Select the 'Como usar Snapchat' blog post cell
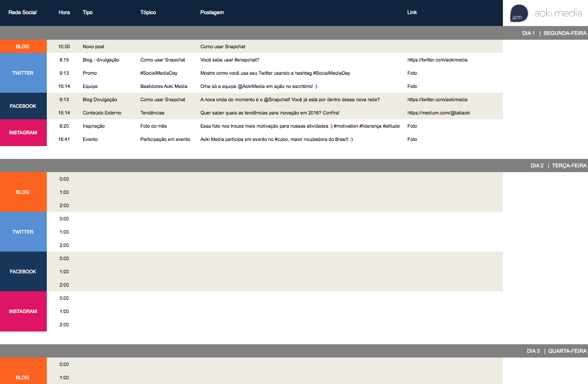 point(223,47)
